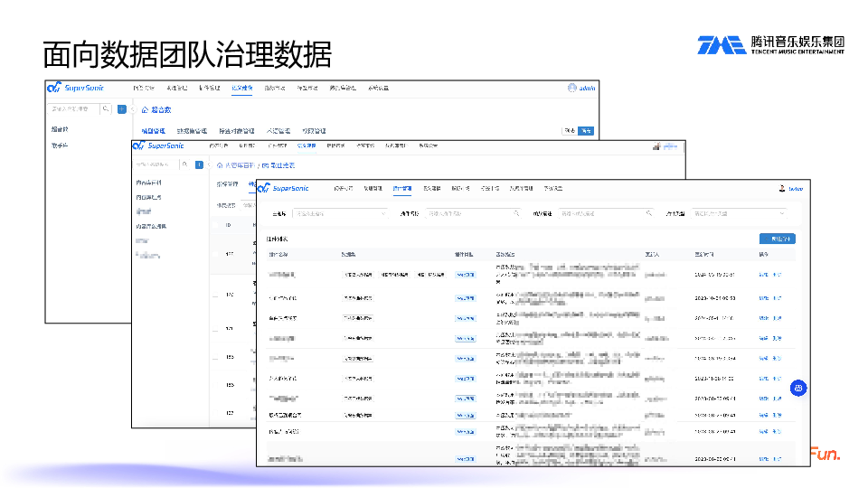The width and height of the screenshot is (868, 488).
Task: Click the user avatar in the front window header
Action: click(782, 189)
